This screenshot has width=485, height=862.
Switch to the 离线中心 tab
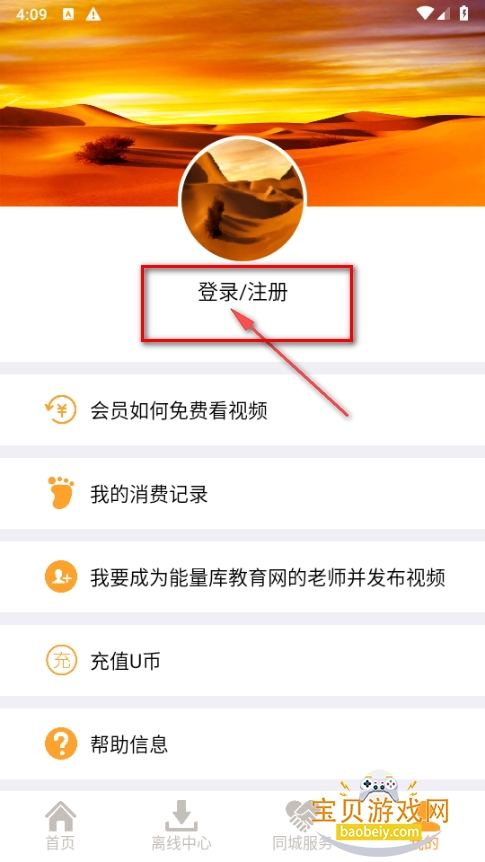tap(181, 826)
